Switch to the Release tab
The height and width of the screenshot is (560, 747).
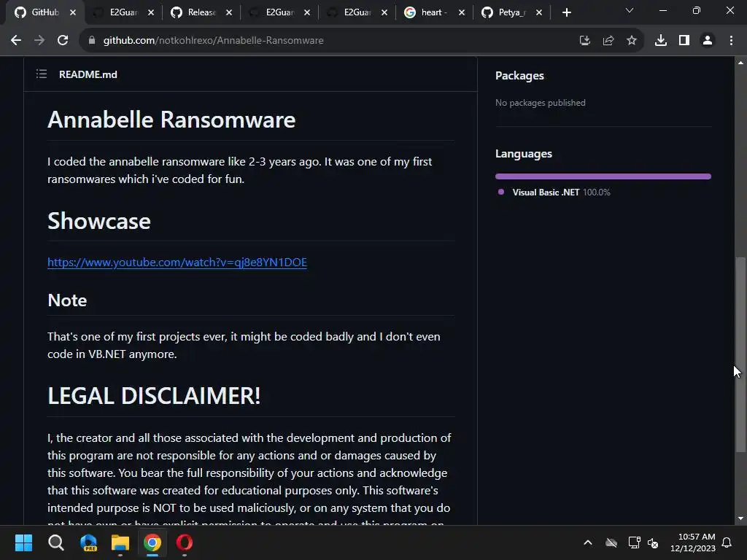click(201, 12)
